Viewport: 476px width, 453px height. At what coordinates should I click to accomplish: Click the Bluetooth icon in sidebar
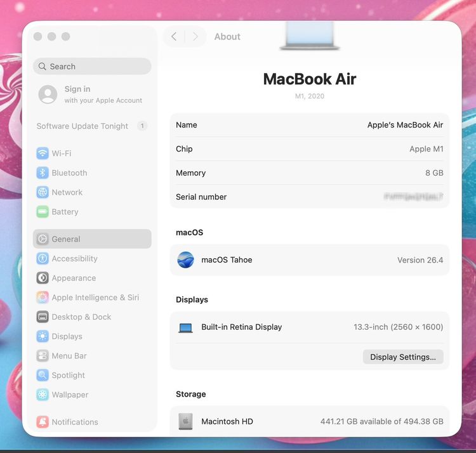(x=43, y=173)
